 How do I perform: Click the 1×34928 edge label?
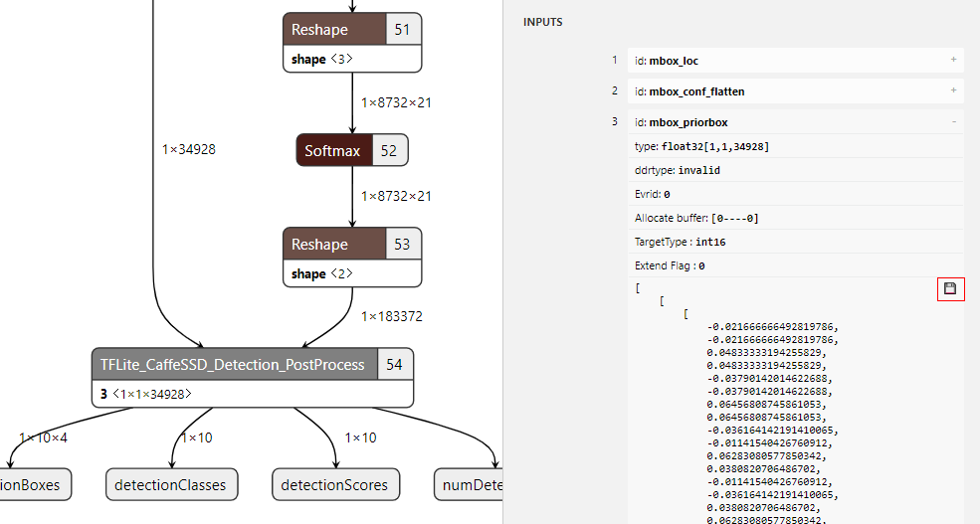(x=189, y=150)
